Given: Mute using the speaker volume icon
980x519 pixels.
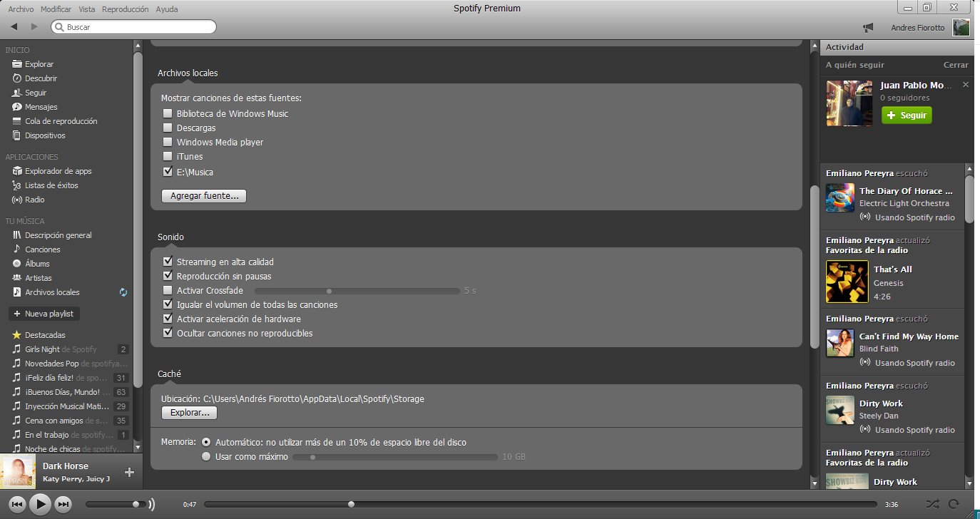Looking at the screenshot, I should 151,505.
